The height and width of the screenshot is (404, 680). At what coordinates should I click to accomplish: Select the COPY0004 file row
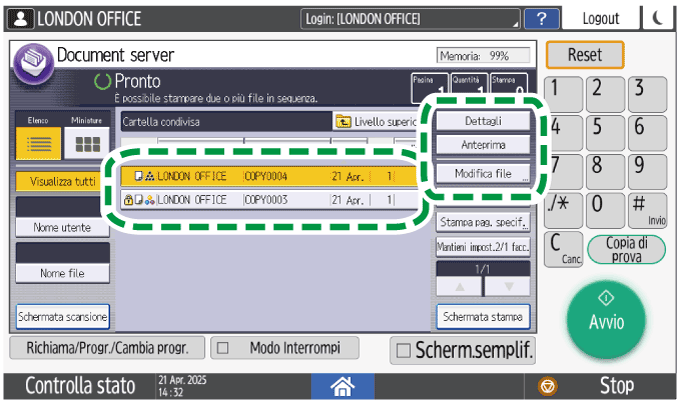click(269, 176)
